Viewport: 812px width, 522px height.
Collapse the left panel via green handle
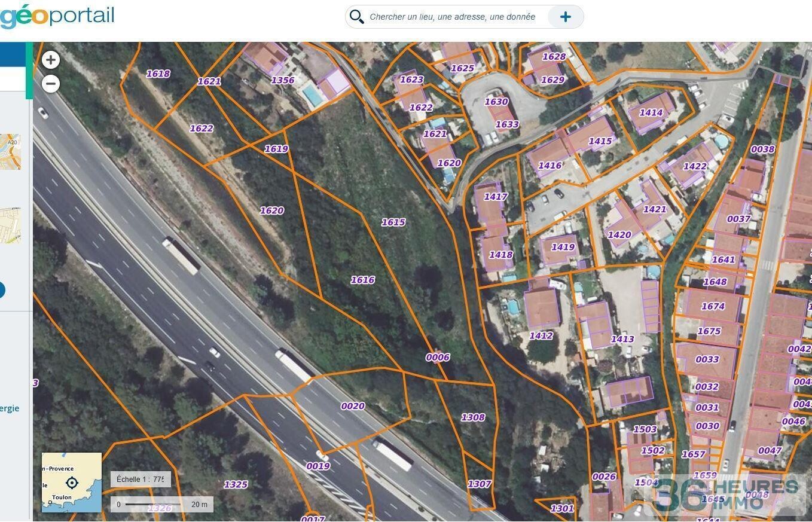tap(29, 71)
